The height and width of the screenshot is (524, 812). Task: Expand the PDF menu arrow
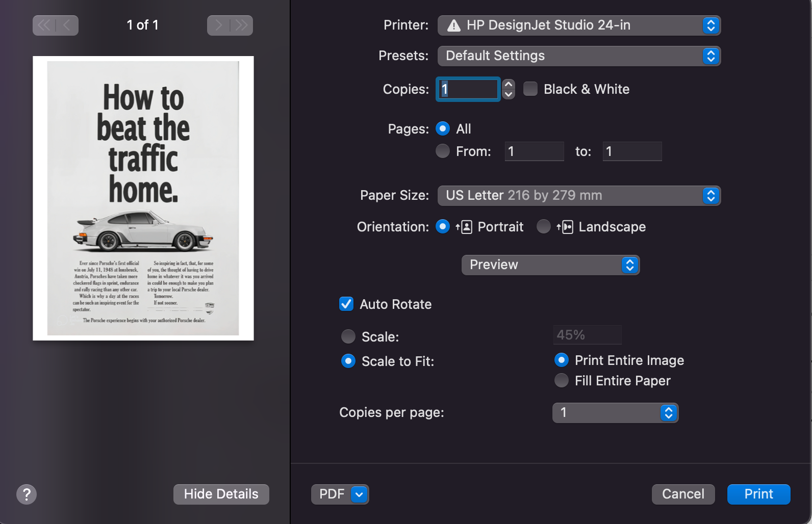[x=359, y=494]
